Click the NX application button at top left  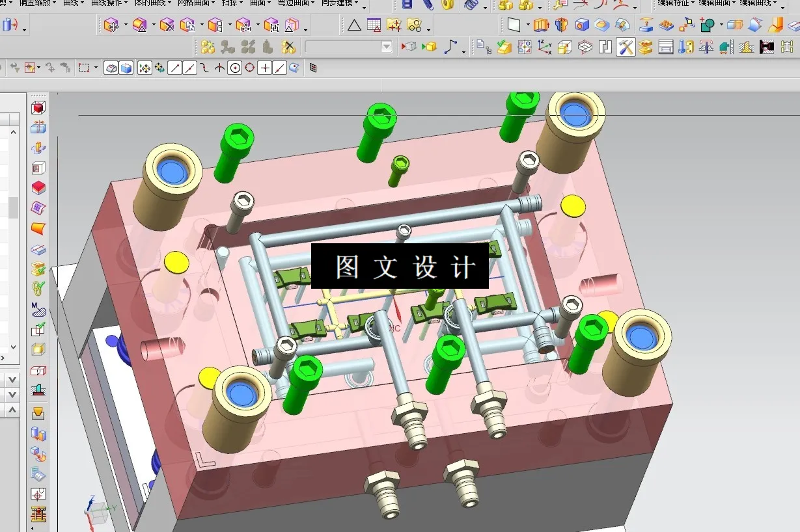pos(8,24)
